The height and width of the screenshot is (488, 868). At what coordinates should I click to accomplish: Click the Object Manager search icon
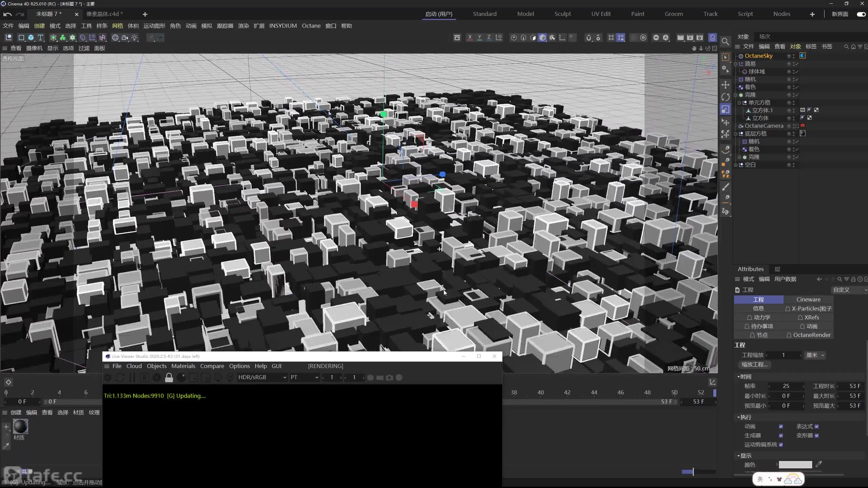pos(846,46)
